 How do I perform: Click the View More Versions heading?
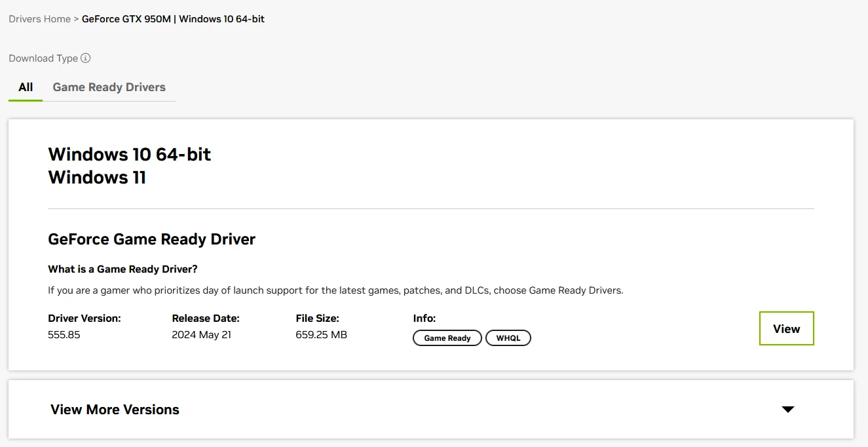(x=115, y=410)
